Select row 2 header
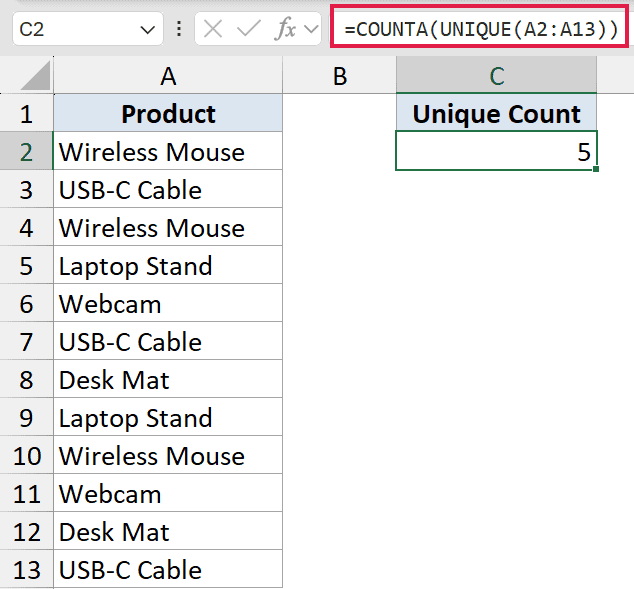Viewport: 634px width, 589px height. (x=26, y=151)
